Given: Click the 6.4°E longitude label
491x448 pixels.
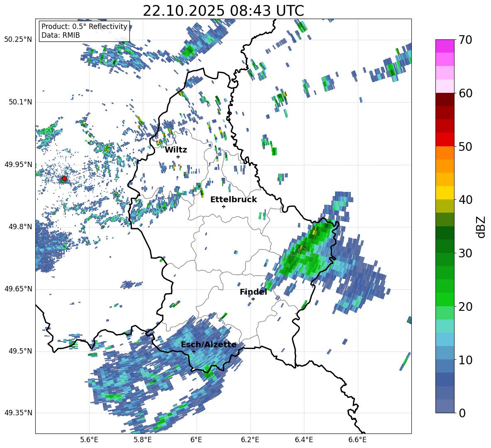Looking at the screenshot, I should point(304,440).
